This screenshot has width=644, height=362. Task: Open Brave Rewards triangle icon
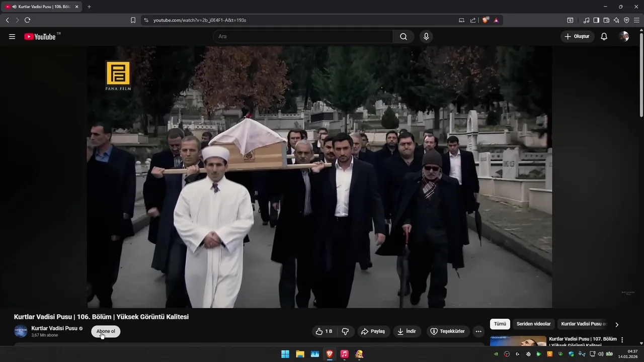click(496, 20)
